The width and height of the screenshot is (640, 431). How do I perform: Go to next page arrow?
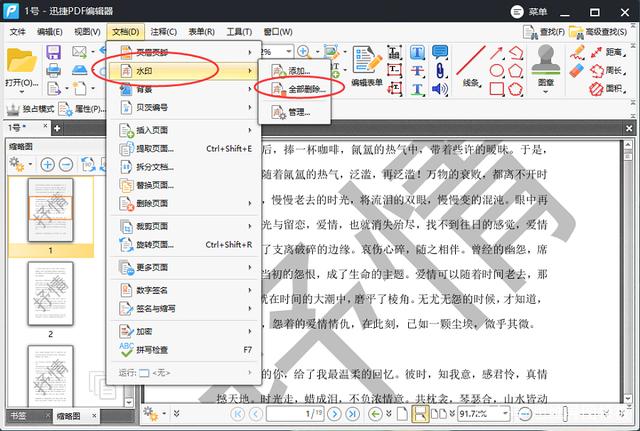[334, 414]
